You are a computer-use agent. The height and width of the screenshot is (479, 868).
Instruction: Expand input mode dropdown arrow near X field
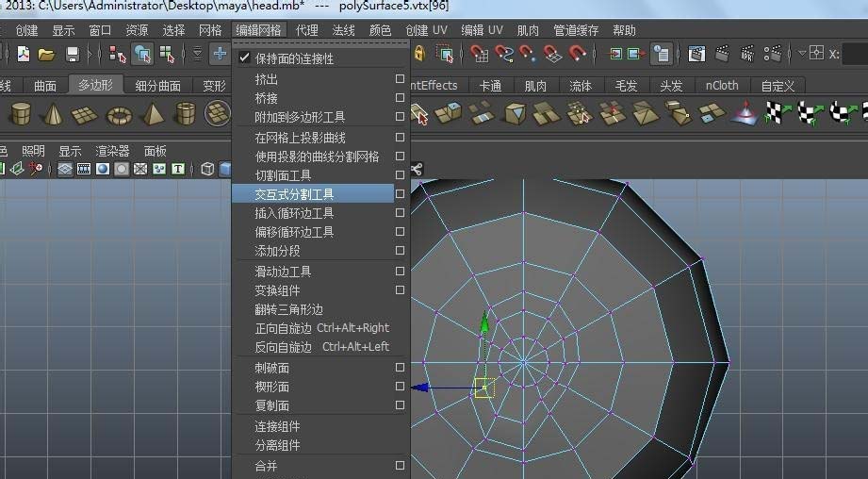[802, 53]
